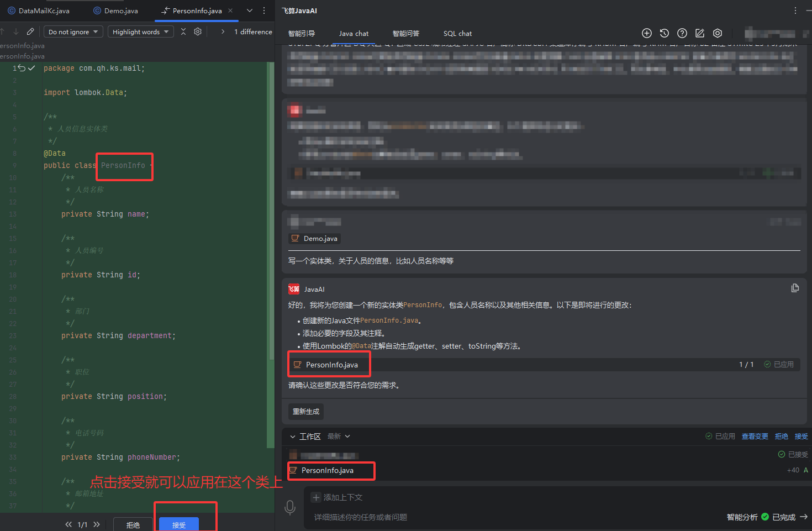Image resolution: width=812 pixels, height=531 pixels.
Task: Click the blue 接受 button
Action: tap(178, 524)
